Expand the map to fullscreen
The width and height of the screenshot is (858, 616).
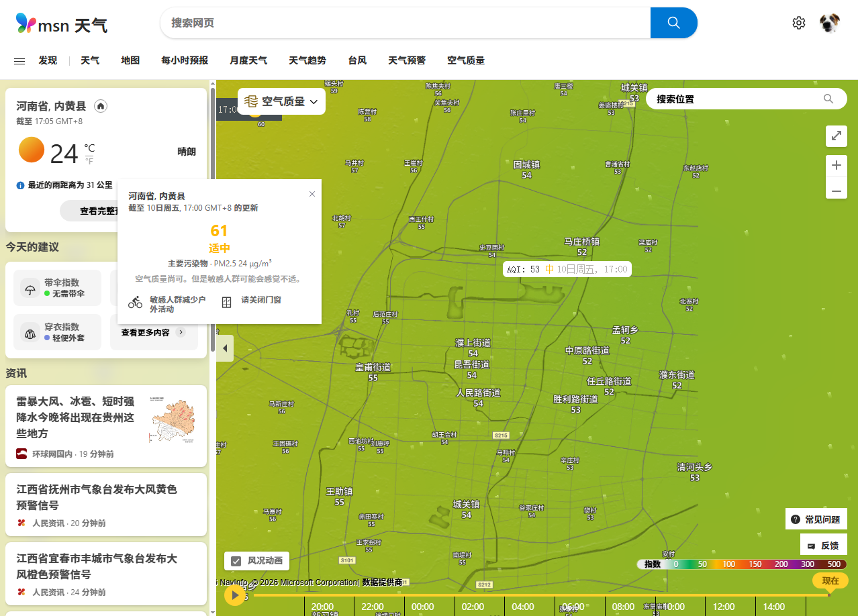click(x=836, y=136)
